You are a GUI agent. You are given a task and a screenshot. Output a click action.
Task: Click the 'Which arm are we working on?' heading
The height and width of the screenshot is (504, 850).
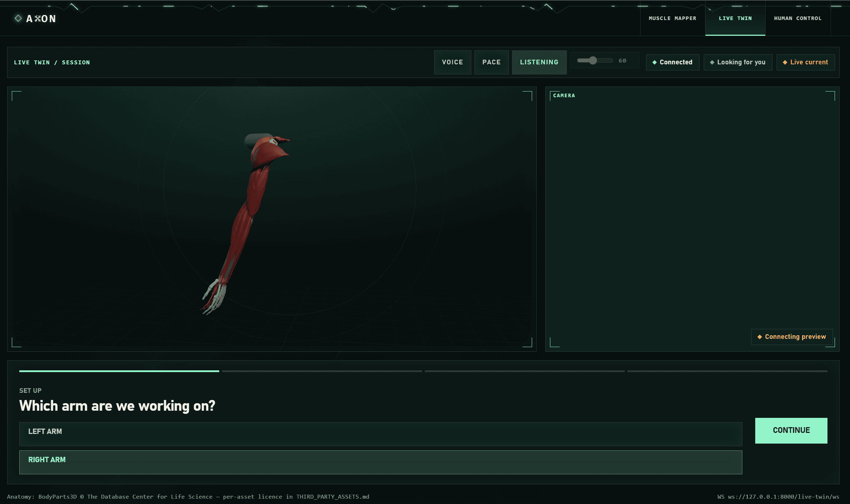[x=117, y=406]
